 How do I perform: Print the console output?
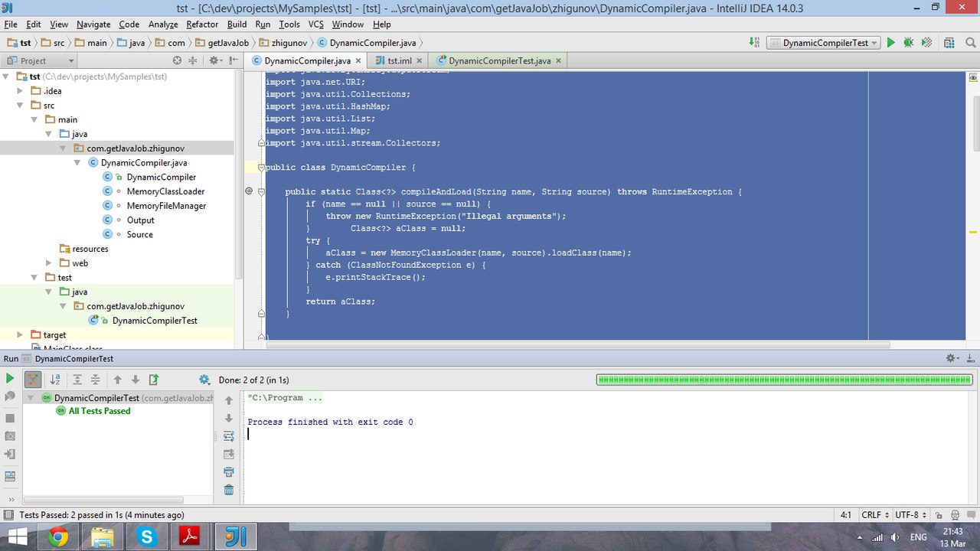228,472
